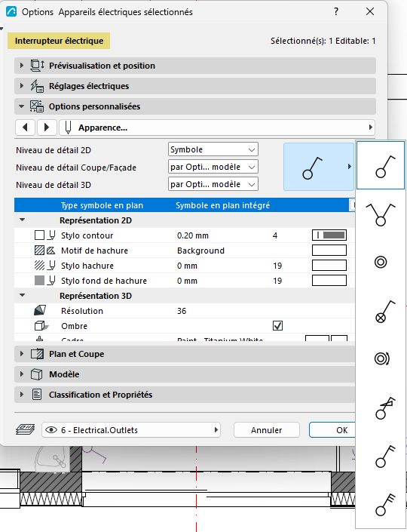Select the Type symbole en plan row
407x532 pixels.
[x=185, y=205]
